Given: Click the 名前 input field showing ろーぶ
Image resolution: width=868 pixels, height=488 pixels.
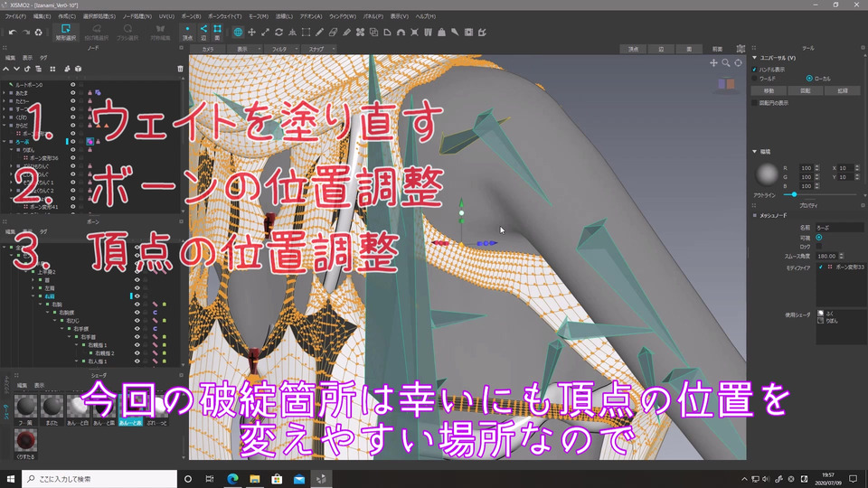Looking at the screenshot, I should coord(839,228).
